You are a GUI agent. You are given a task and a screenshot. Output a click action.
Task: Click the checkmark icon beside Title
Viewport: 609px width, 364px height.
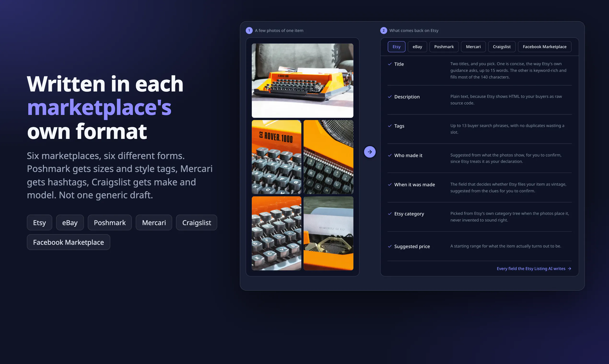point(390,64)
